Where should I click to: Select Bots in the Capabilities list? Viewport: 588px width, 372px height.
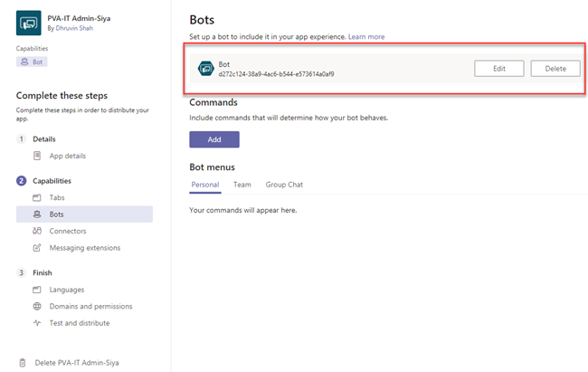84,215
